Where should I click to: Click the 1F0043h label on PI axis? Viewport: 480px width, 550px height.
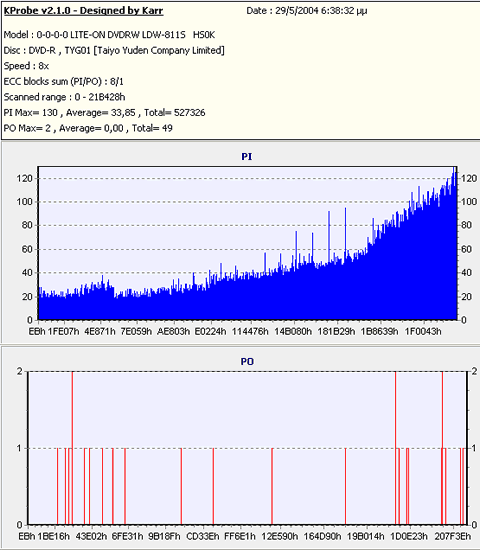coord(423,331)
